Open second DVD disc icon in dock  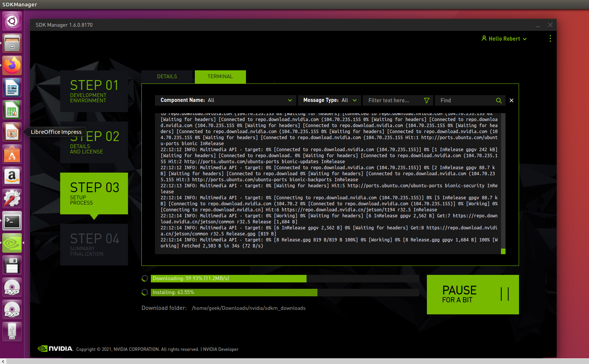tap(12, 309)
